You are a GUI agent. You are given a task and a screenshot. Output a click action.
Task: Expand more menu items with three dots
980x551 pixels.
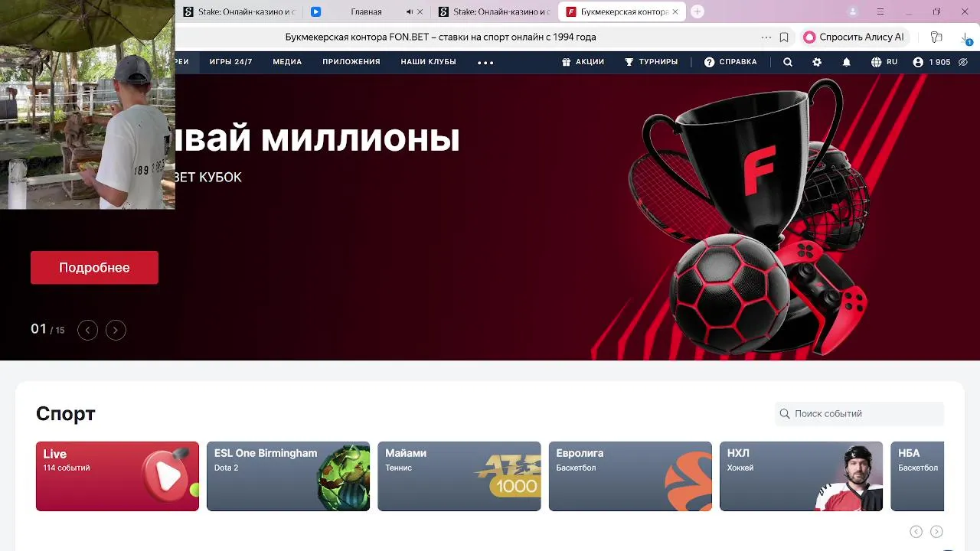click(x=485, y=63)
